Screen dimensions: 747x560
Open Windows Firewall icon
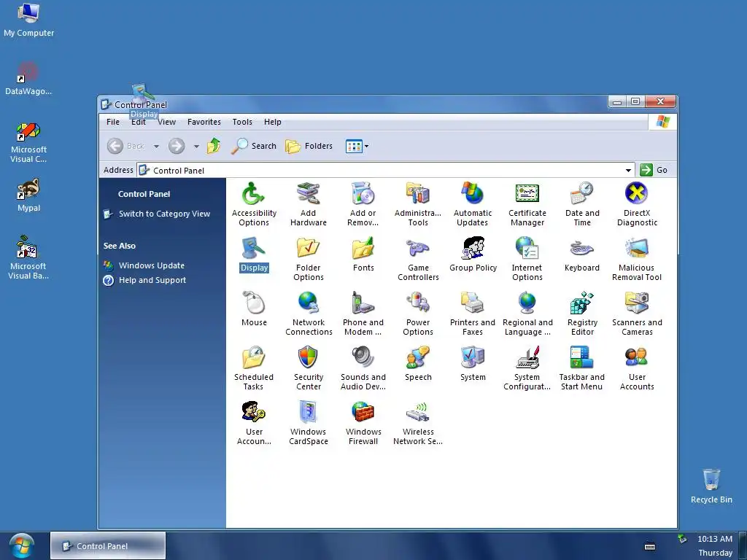363,423
